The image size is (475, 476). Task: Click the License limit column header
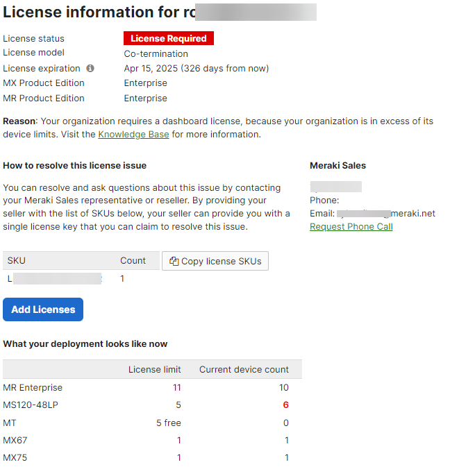(154, 369)
